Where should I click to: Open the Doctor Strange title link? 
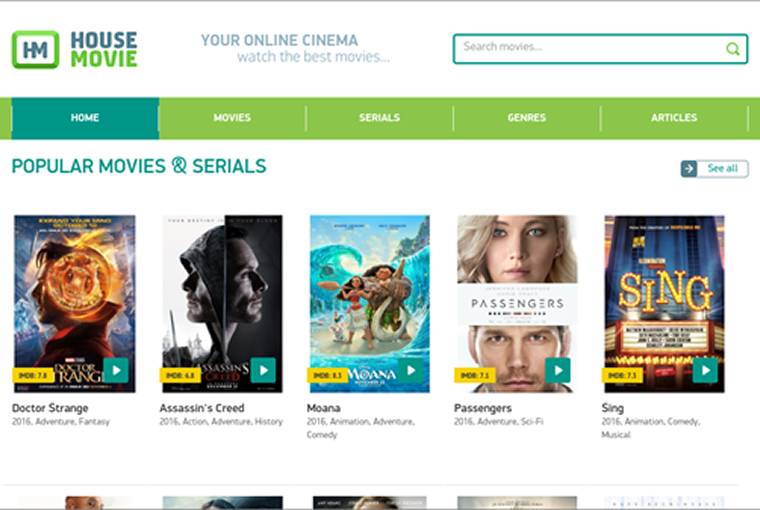click(x=50, y=408)
